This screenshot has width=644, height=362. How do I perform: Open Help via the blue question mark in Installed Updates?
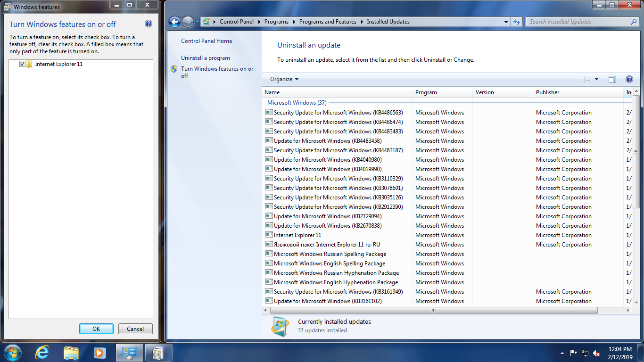point(629,79)
